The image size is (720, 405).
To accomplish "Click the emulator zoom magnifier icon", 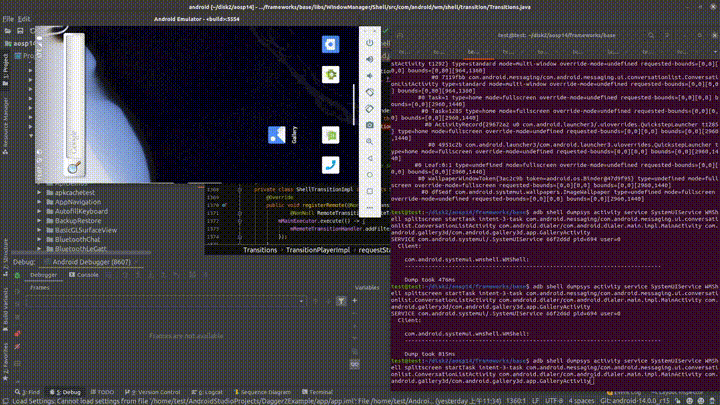I will [370, 141].
